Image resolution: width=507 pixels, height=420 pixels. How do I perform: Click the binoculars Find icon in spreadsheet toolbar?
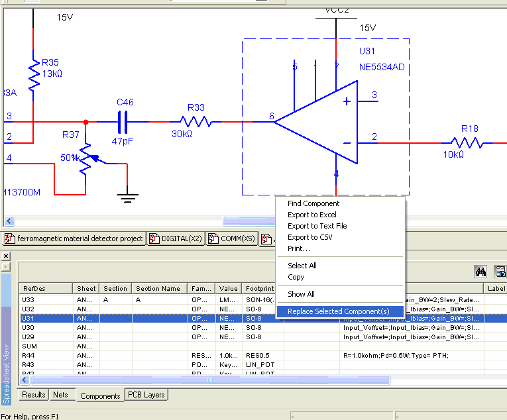tap(481, 271)
